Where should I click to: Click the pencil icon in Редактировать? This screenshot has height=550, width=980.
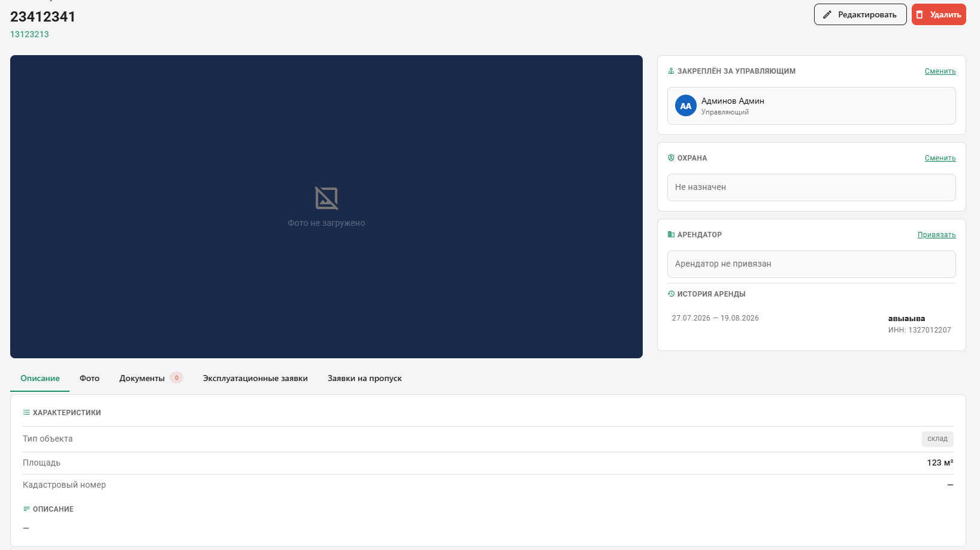(x=827, y=14)
